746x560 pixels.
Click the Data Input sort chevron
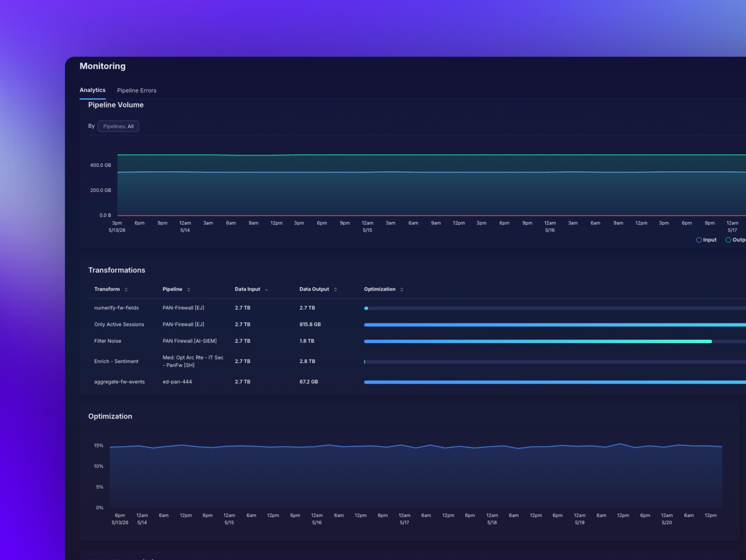pyautogui.click(x=266, y=290)
